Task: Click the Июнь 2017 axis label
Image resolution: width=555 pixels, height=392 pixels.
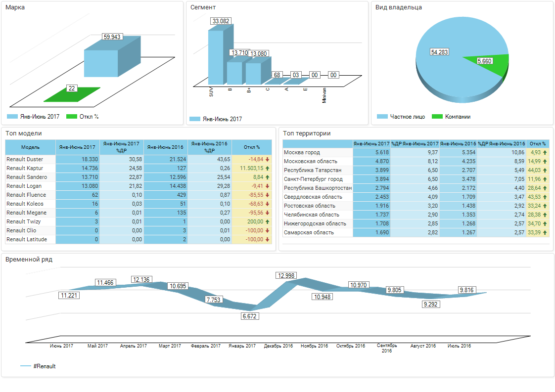Action: (x=62, y=346)
